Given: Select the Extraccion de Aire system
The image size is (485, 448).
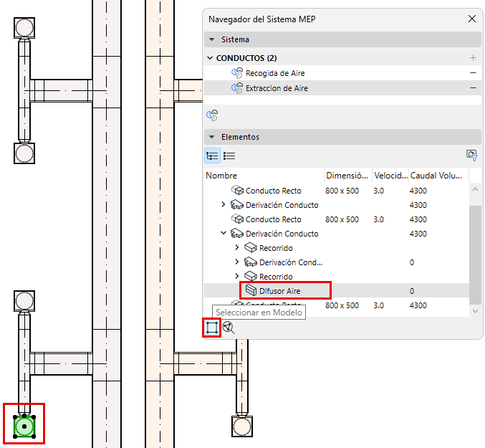Looking at the screenshot, I should click(342, 88).
